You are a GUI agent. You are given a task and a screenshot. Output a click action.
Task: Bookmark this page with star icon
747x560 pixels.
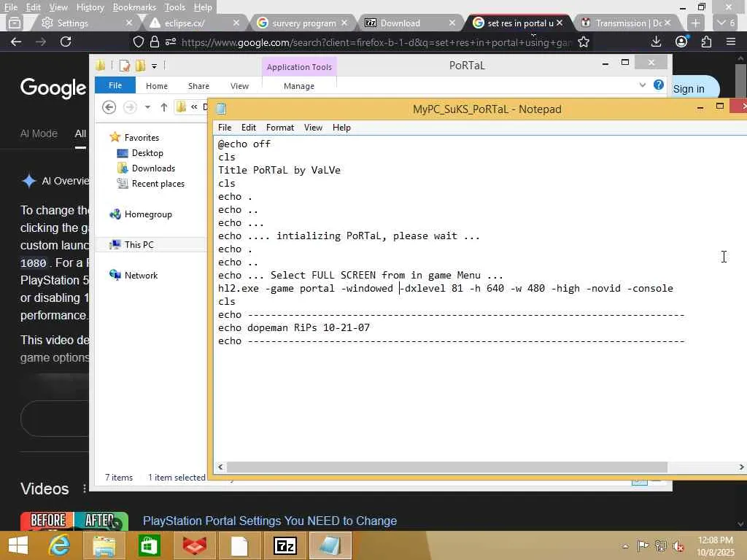point(583,42)
